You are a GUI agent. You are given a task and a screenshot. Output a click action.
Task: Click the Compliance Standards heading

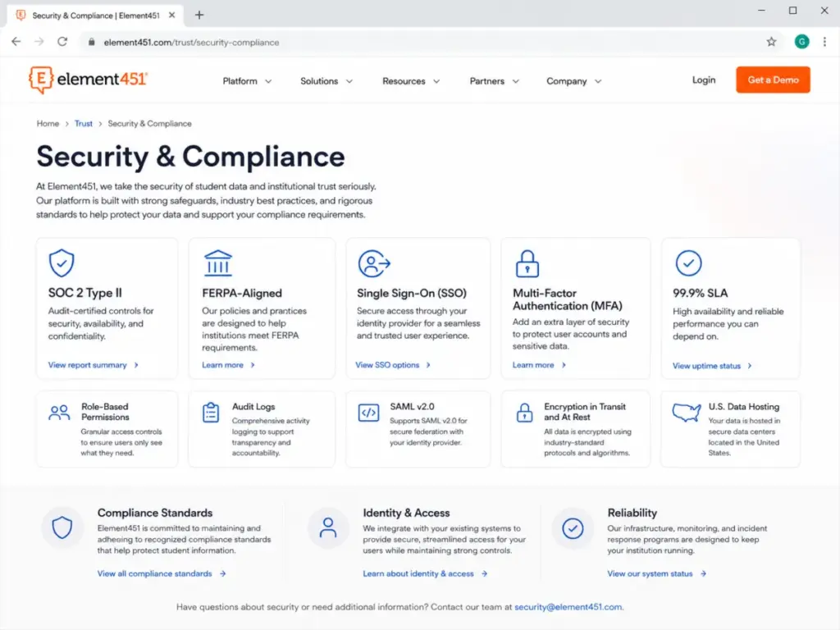pos(155,513)
